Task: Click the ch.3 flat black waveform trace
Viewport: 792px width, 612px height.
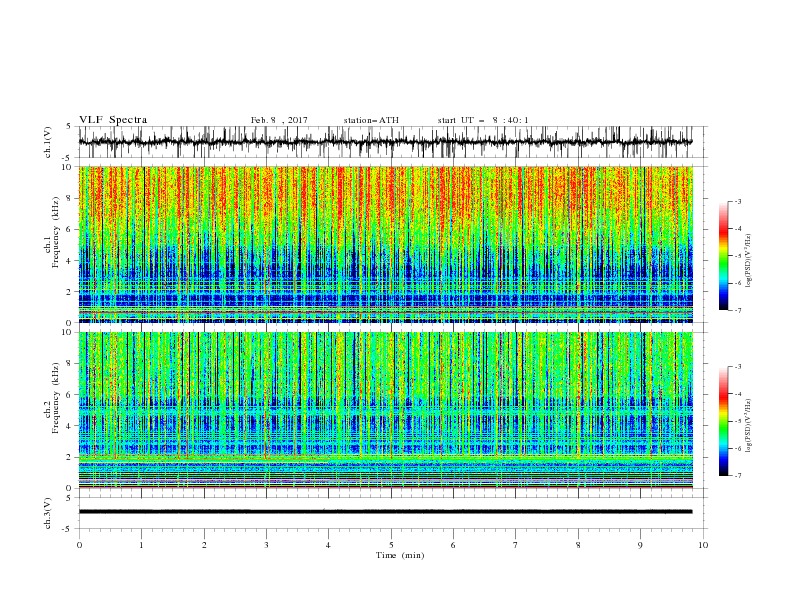Action: pyautogui.click(x=386, y=512)
